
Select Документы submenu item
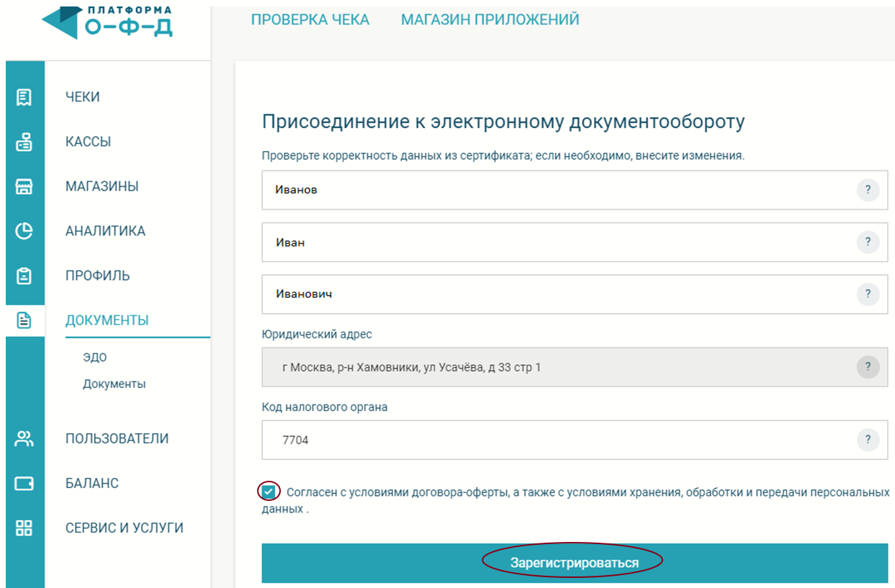point(114,384)
